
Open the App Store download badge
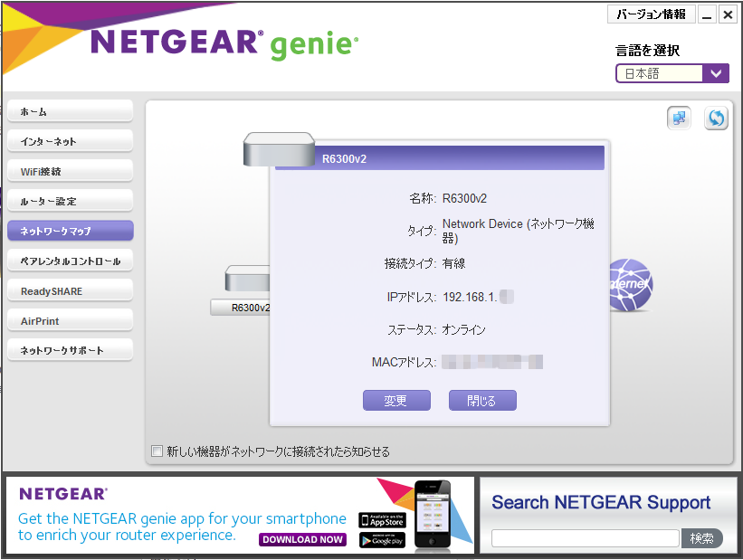click(x=382, y=520)
